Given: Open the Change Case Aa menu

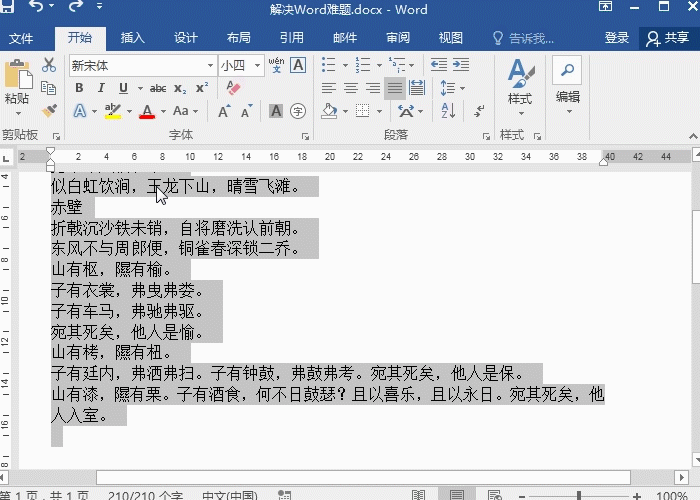Looking at the screenshot, I should [x=185, y=111].
